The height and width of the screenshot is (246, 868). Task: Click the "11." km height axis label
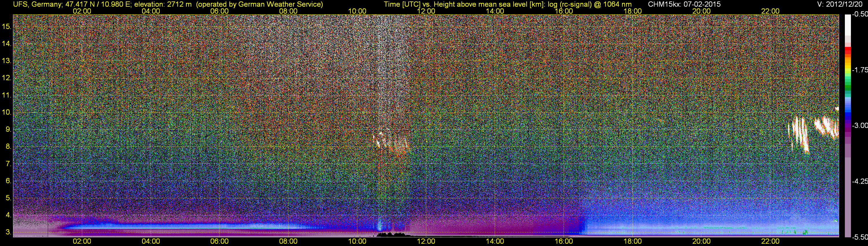click(x=7, y=95)
